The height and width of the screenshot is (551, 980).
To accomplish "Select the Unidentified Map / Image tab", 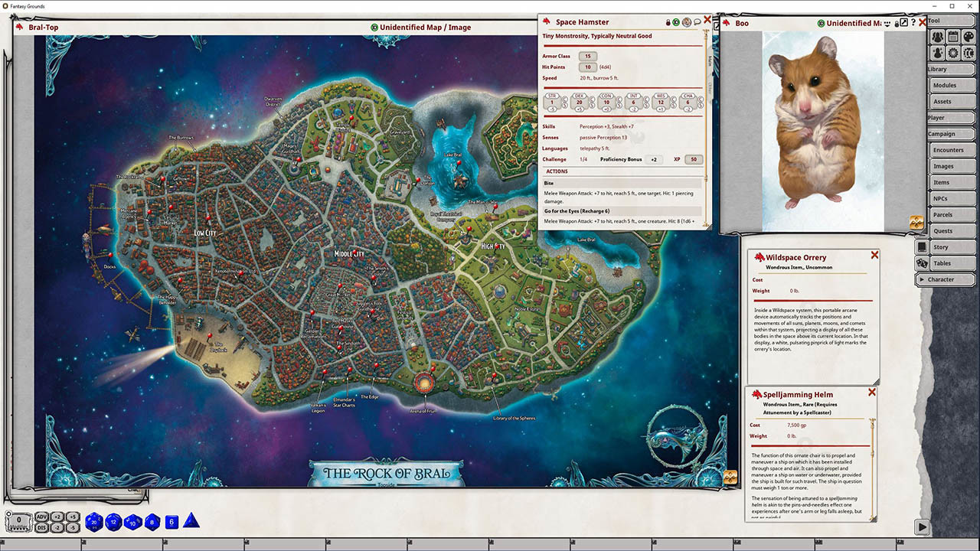I will pyautogui.click(x=426, y=27).
